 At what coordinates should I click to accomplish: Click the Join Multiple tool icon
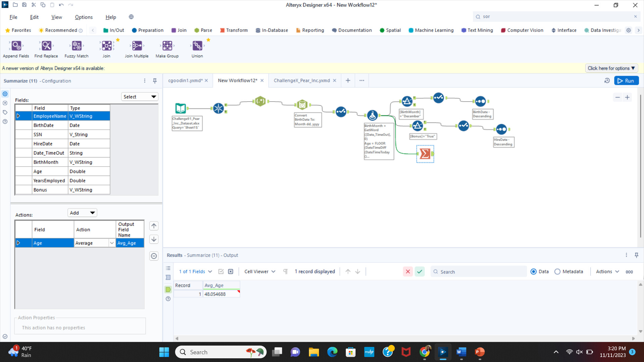click(x=137, y=46)
